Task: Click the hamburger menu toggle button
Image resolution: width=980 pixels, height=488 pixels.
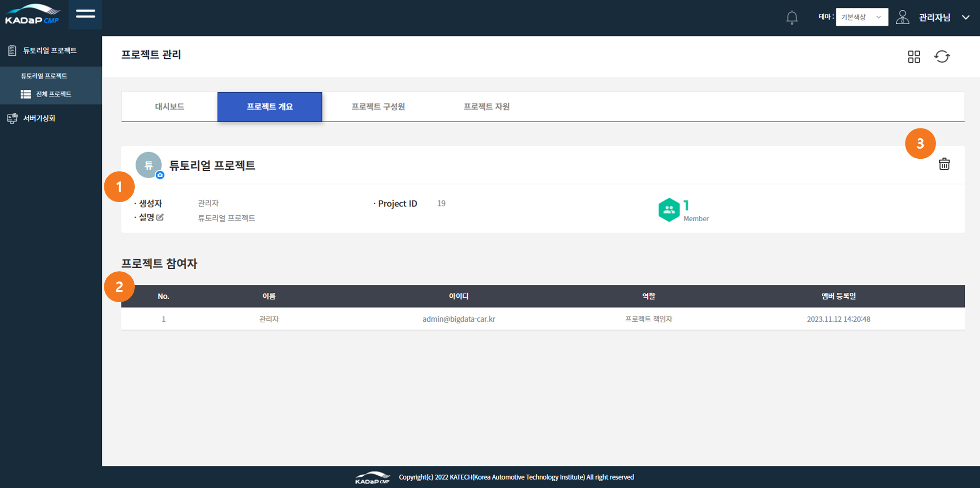Action: pos(85,14)
